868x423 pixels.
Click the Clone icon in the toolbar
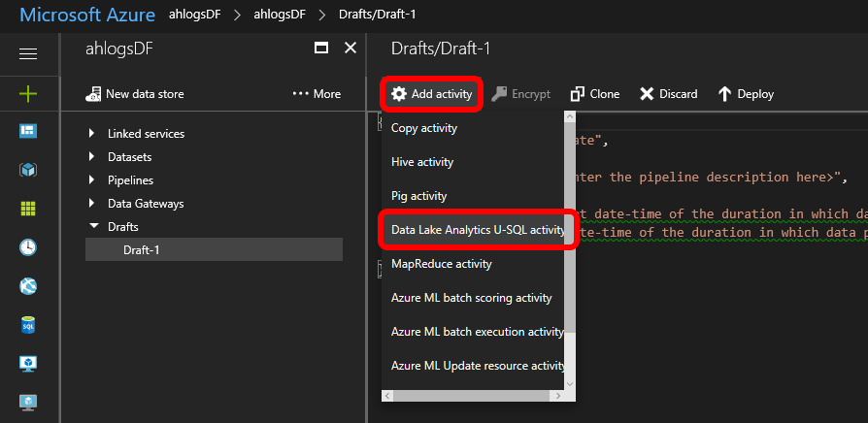578,94
